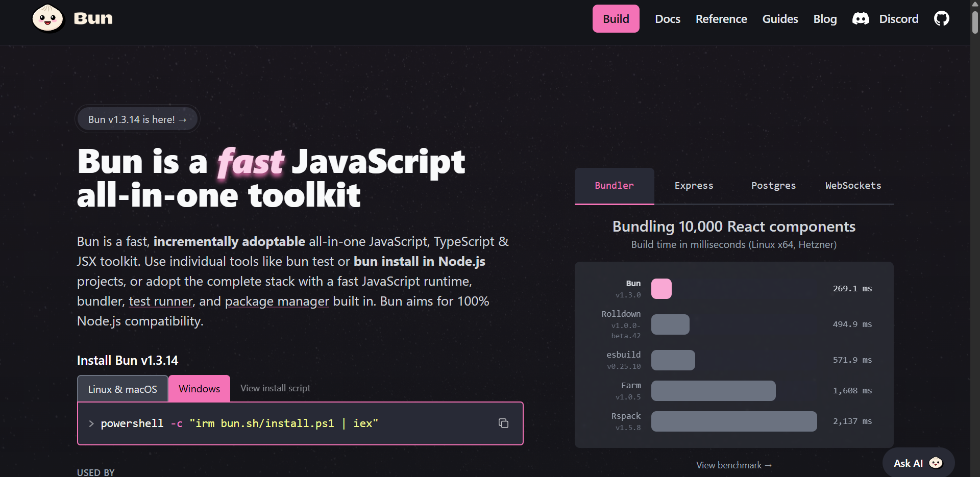Screen dimensions: 980x477
Task: Switch to the Postgres benchmark tab
Action: click(773, 186)
